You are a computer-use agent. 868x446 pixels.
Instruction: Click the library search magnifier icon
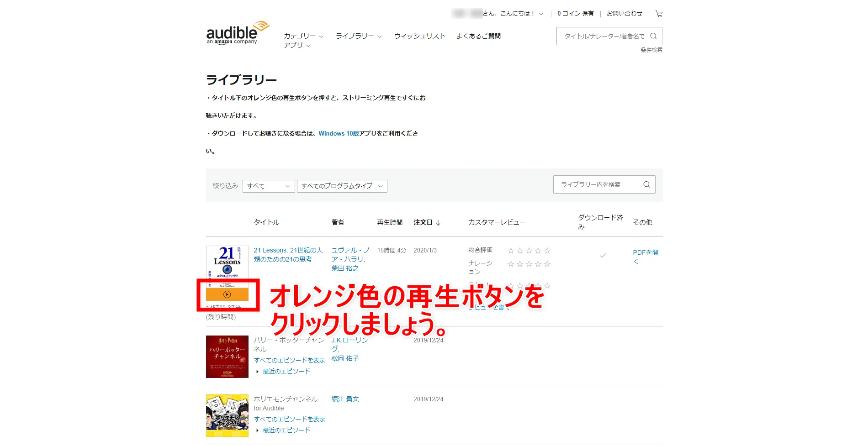(x=646, y=184)
